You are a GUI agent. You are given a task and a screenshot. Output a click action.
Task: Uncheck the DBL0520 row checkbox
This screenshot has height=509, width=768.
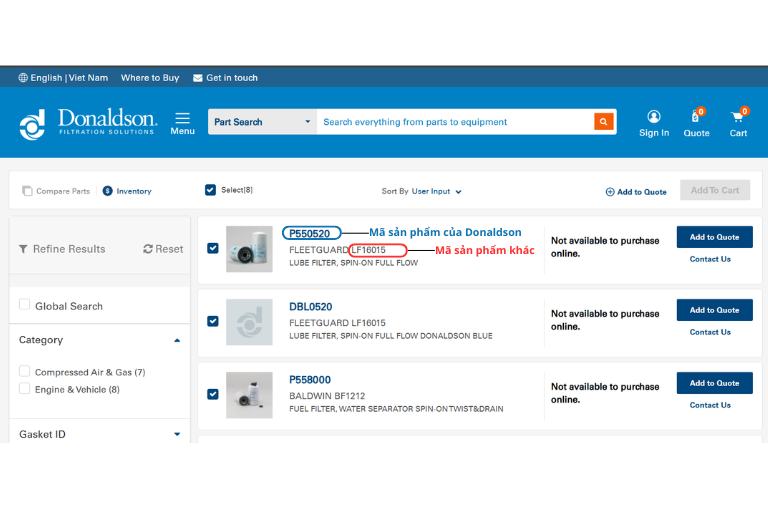pos(213,321)
